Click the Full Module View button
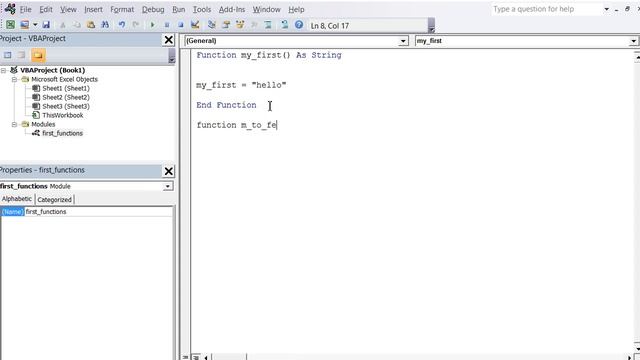This screenshot has height=360, width=640. [196, 357]
